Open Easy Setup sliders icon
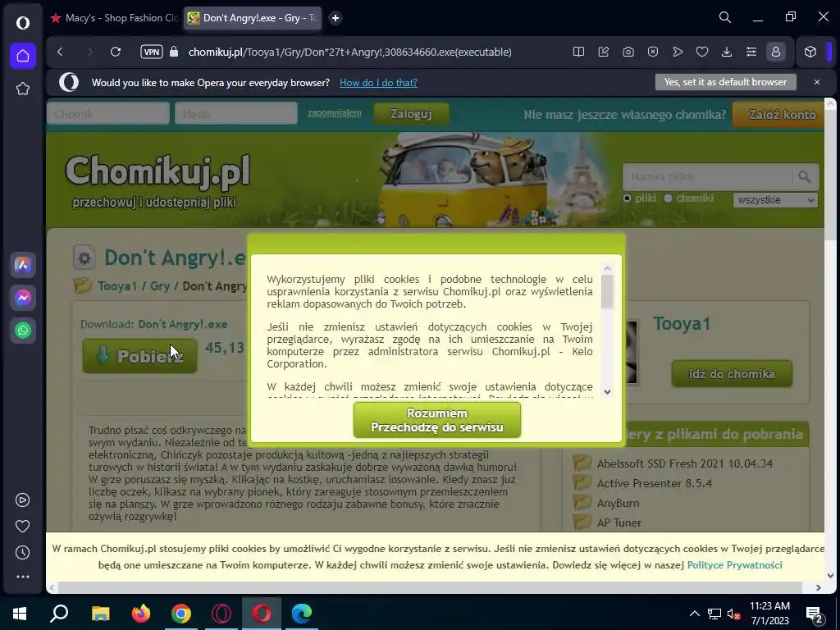 click(x=751, y=52)
